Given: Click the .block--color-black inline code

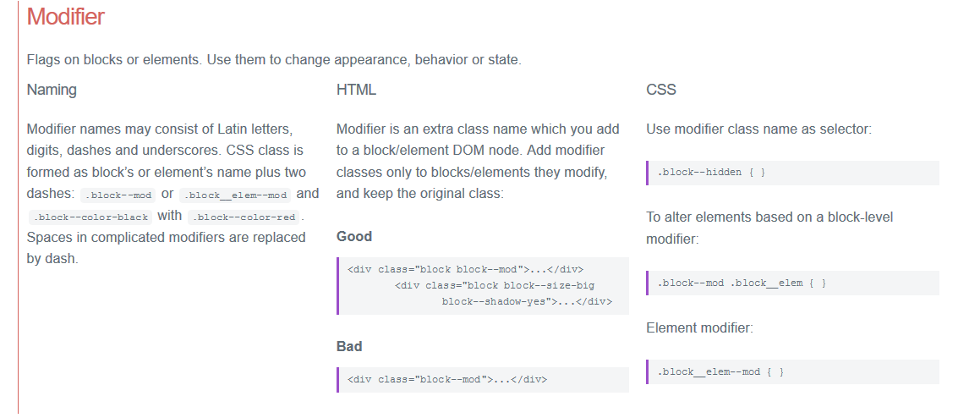Looking at the screenshot, I should (x=90, y=217).
